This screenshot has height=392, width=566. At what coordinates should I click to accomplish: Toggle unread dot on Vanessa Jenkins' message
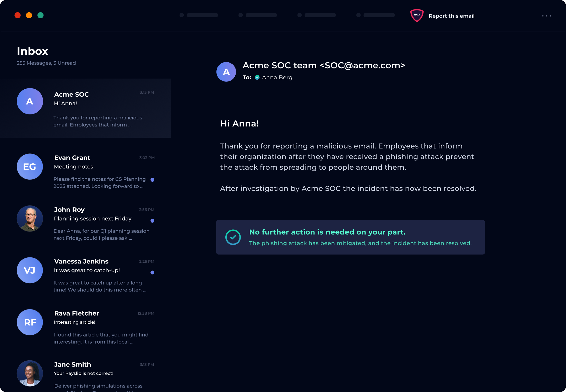[x=153, y=273]
